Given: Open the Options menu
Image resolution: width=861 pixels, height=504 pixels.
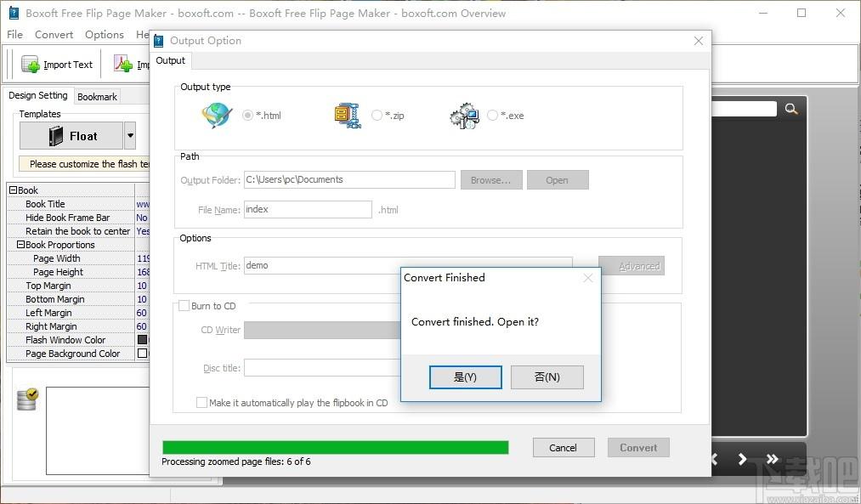Looking at the screenshot, I should tap(105, 35).
